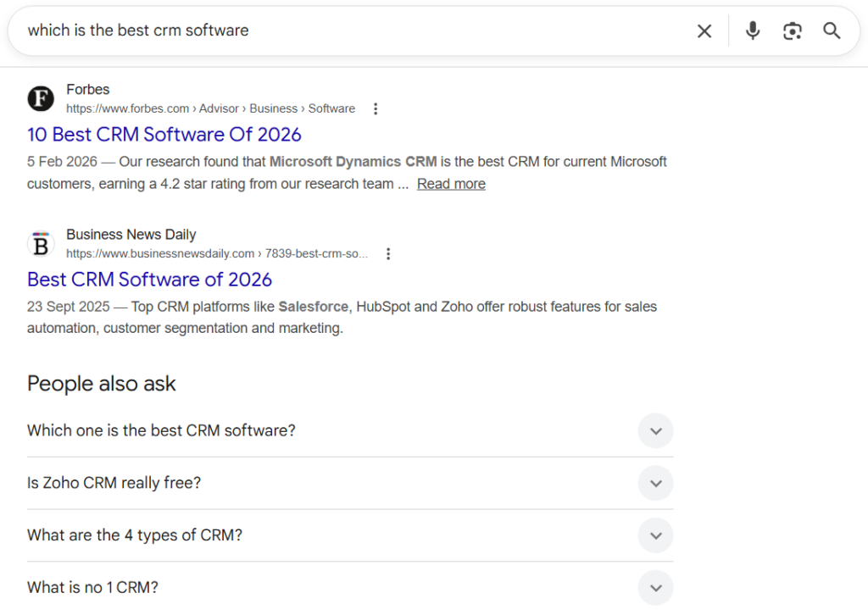868x615 pixels.
Task: Open the Forbes favicon icon
Action: (x=41, y=98)
